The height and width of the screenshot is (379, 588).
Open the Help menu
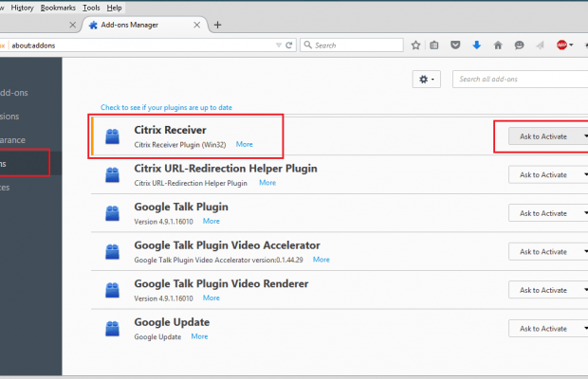tap(114, 8)
